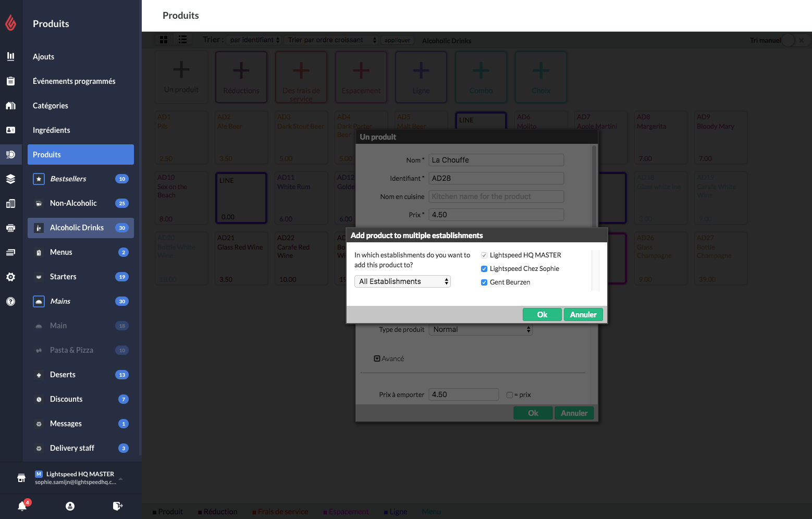
Task: Select the Non-Alcoholic category in sidebar
Action: click(x=73, y=203)
